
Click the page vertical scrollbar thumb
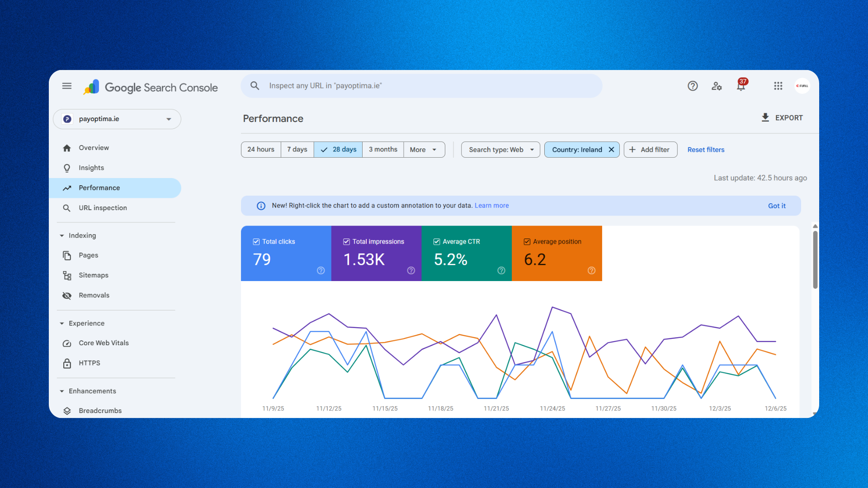tap(815, 260)
